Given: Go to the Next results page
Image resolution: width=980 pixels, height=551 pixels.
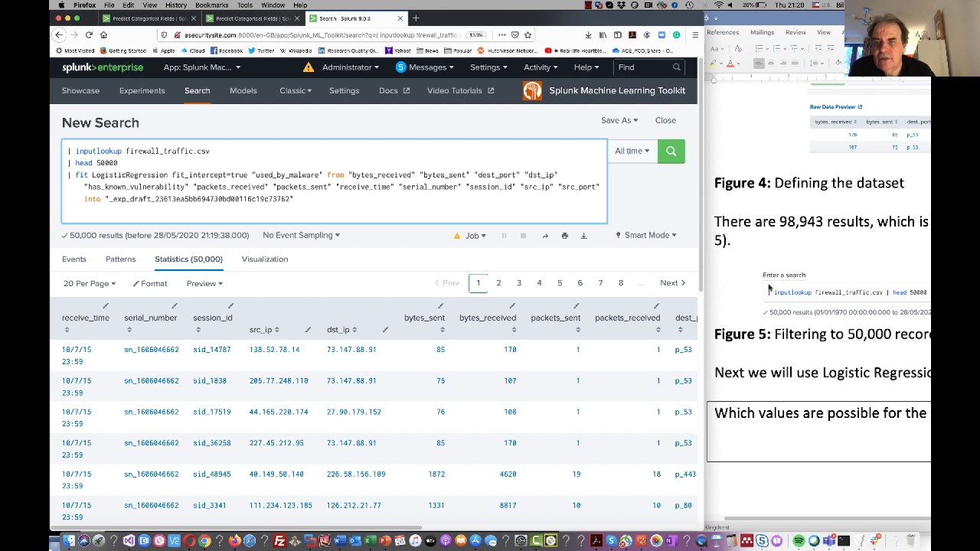Looking at the screenshot, I should (672, 283).
